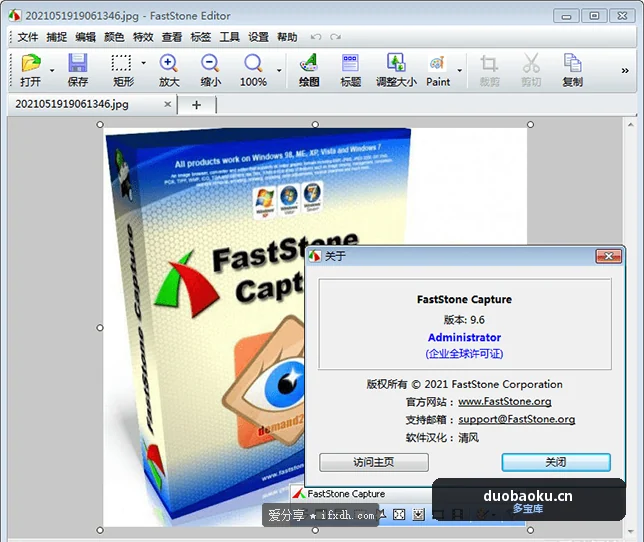Open the 颜色 (Colors) menu
The image size is (644, 542).
click(114, 37)
